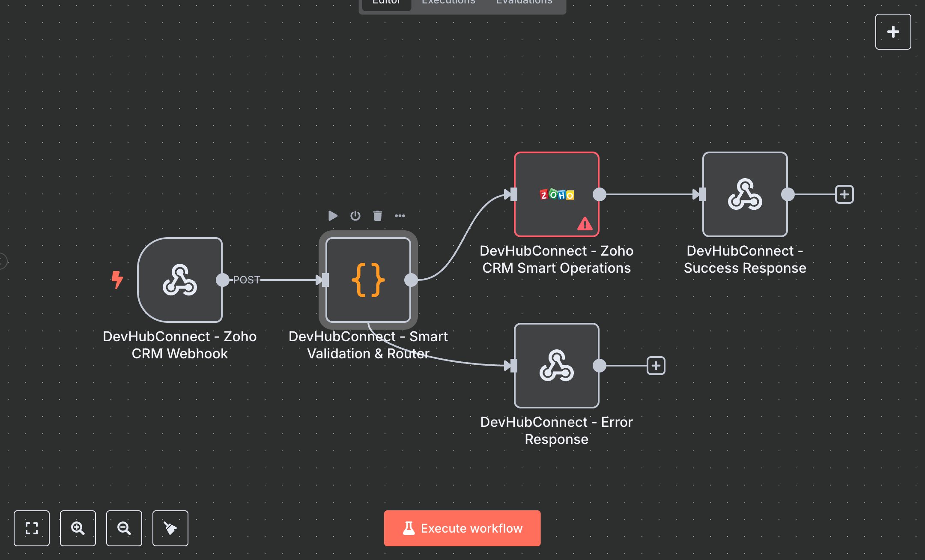Switch to the Executions tab

point(448,3)
